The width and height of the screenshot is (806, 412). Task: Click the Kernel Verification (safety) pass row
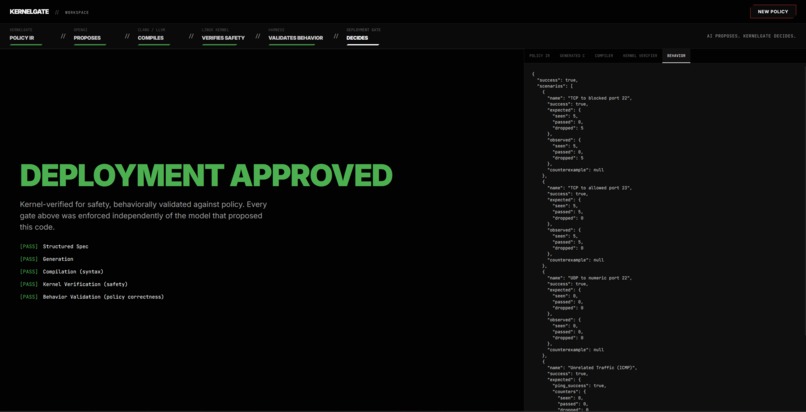coord(74,284)
